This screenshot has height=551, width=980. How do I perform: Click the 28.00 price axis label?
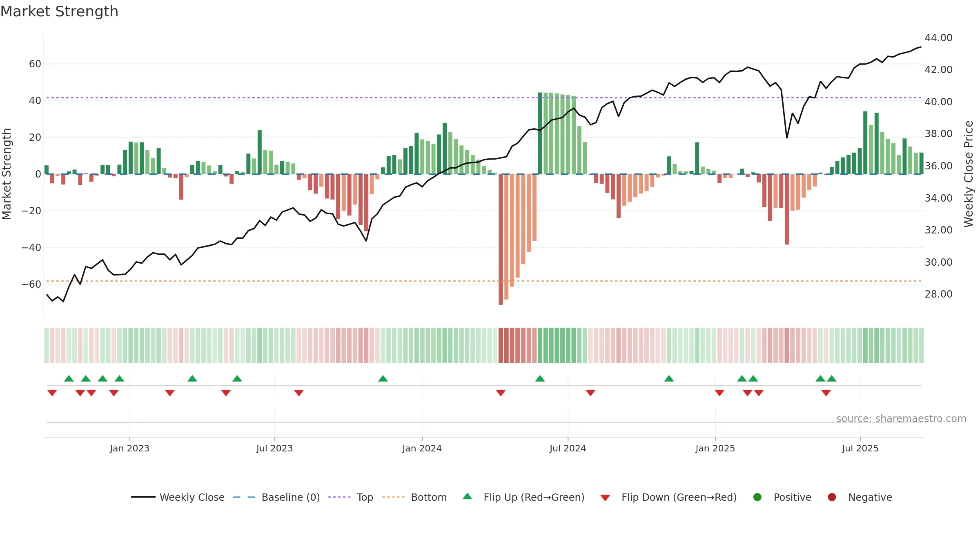938,294
